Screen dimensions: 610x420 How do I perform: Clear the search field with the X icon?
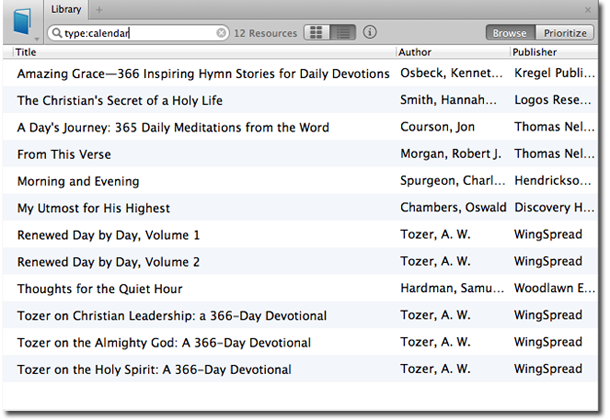point(221,33)
